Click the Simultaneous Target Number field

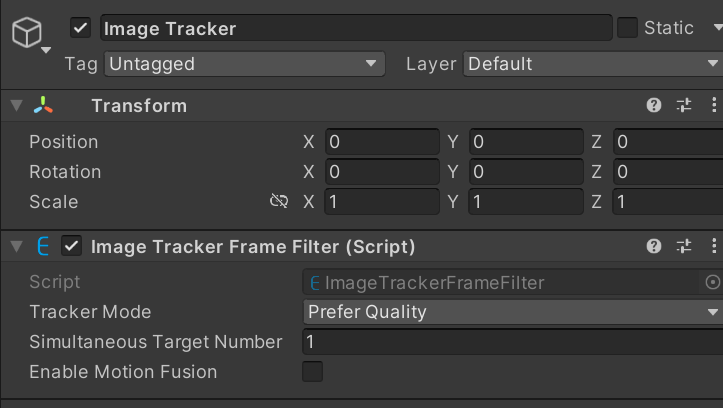coord(513,342)
